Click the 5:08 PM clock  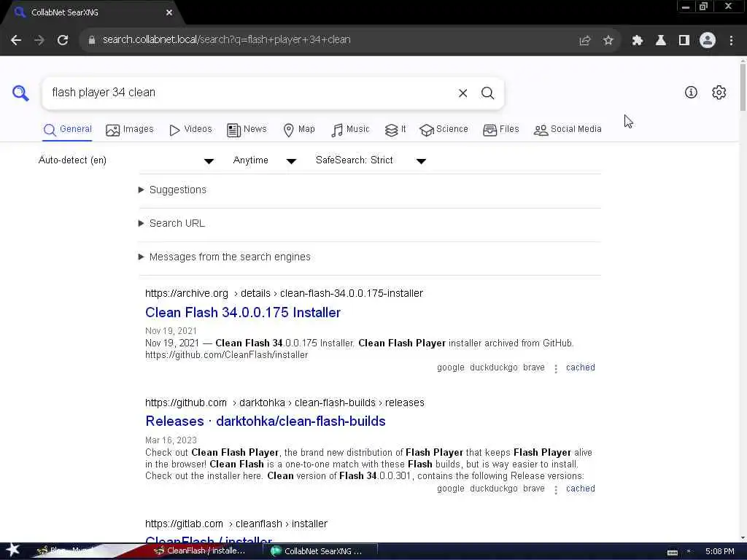(x=719, y=551)
